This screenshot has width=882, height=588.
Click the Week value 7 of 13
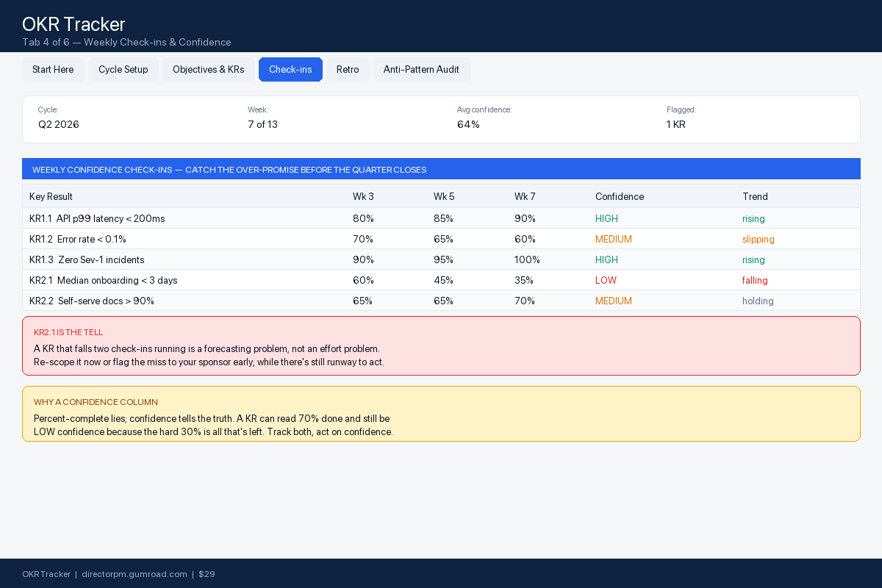(x=262, y=124)
